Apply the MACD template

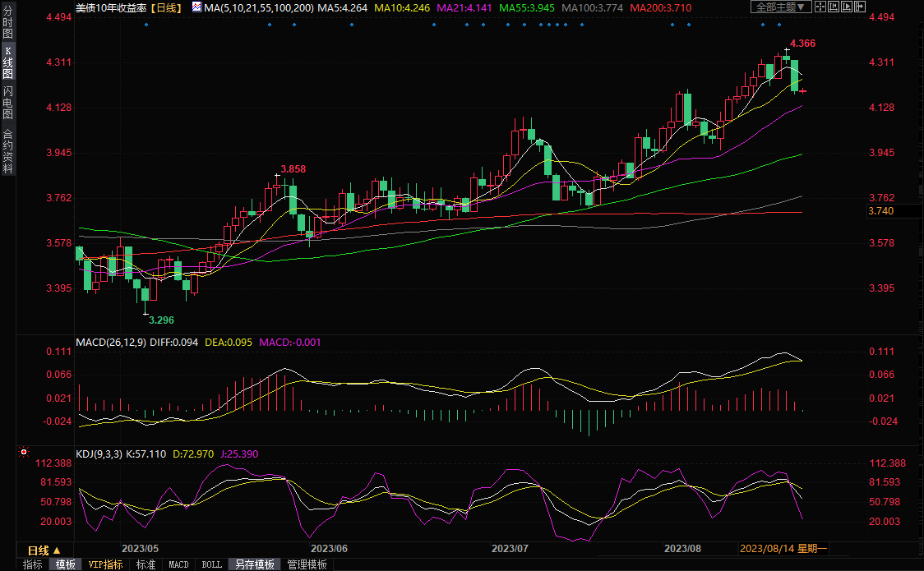point(178,564)
